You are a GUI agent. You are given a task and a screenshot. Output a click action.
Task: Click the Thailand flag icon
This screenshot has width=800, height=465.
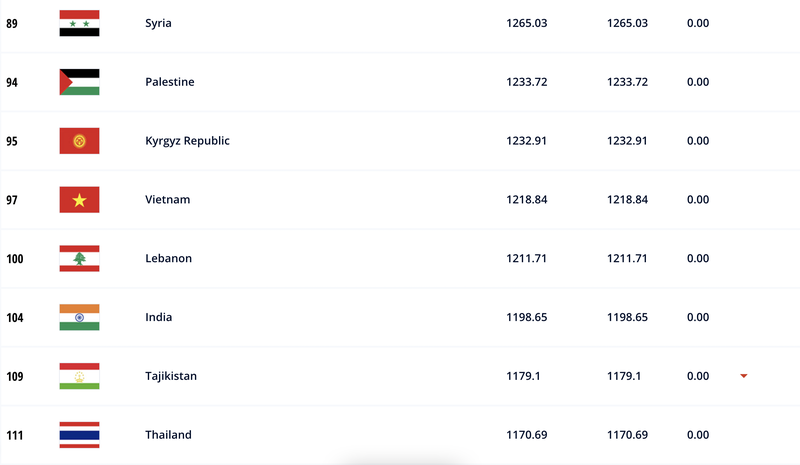[79, 435]
